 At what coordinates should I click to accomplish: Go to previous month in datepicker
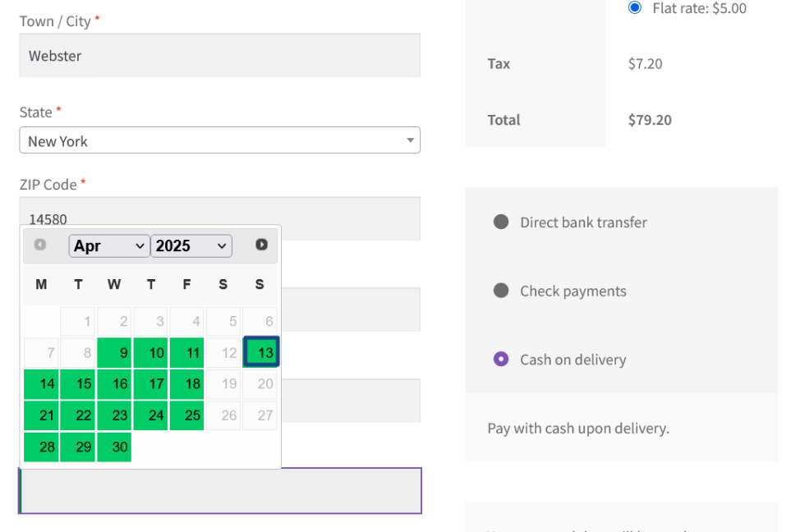coord(39,245)
